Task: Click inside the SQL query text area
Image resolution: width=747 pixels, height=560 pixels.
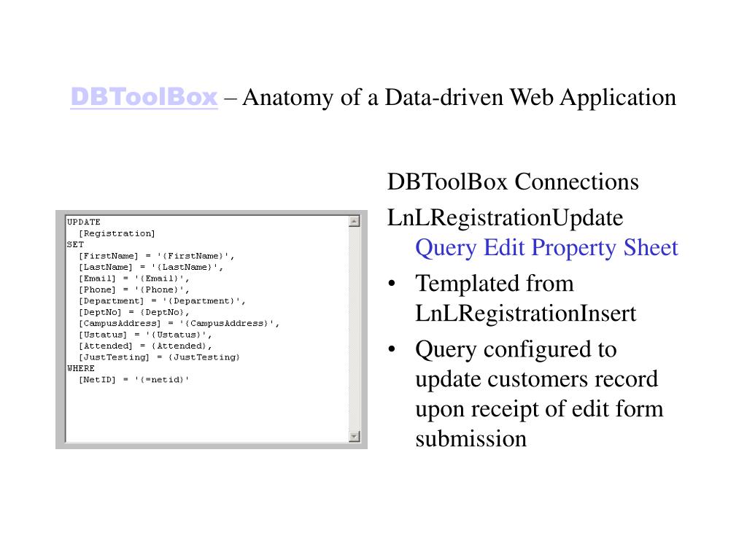Action: pyautogui.click(x=207, y=329)
